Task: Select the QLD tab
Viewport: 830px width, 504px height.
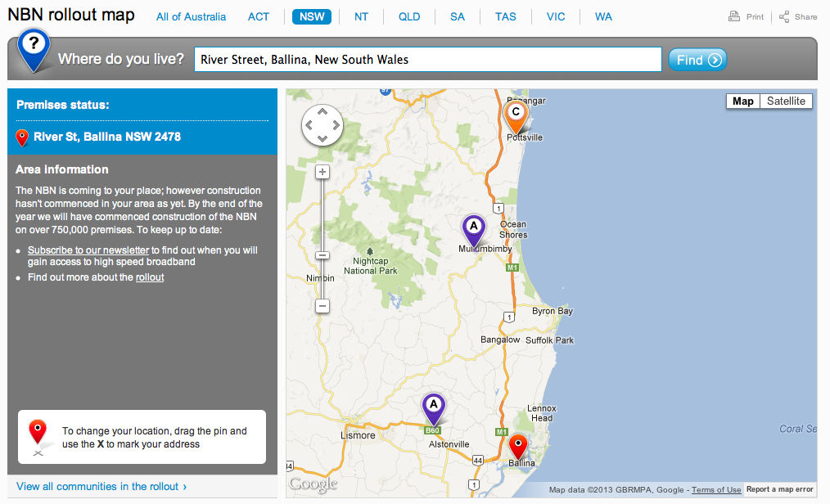Action: (x=409, y=17)
